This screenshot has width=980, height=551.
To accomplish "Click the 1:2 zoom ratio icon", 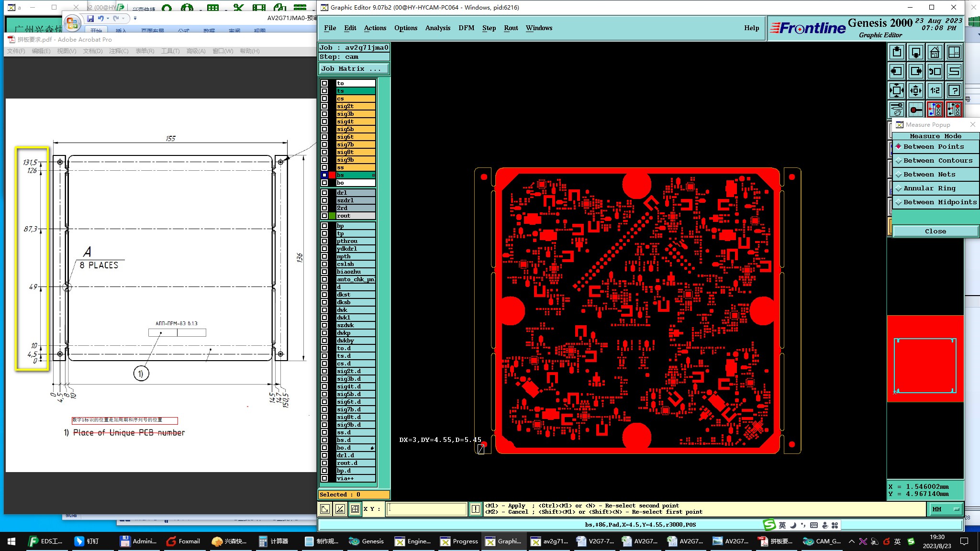I will pos(935,90).
